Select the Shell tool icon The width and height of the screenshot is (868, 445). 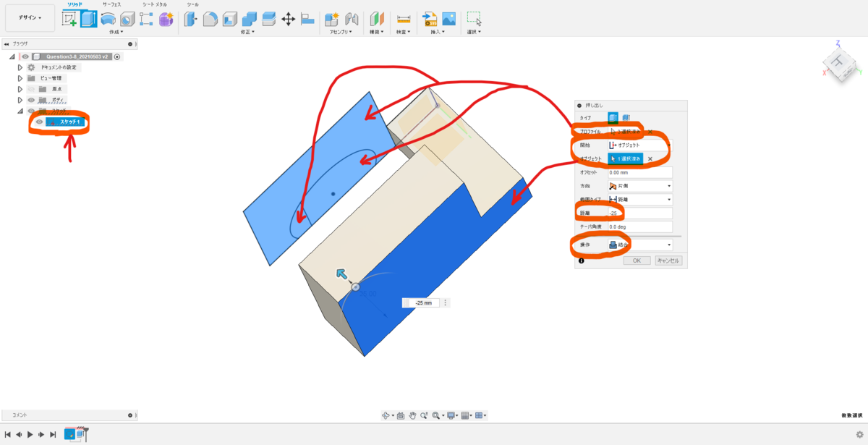click(230, 20)
